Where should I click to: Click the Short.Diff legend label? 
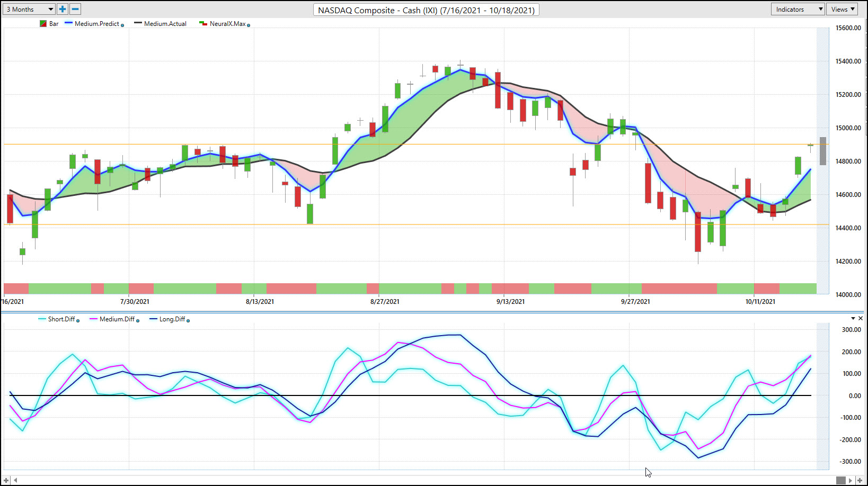click(x=61, y=319)
